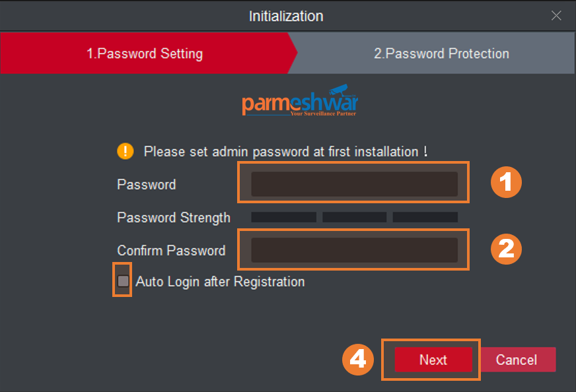Click the Parmeshwar logo

coord(299,103)
